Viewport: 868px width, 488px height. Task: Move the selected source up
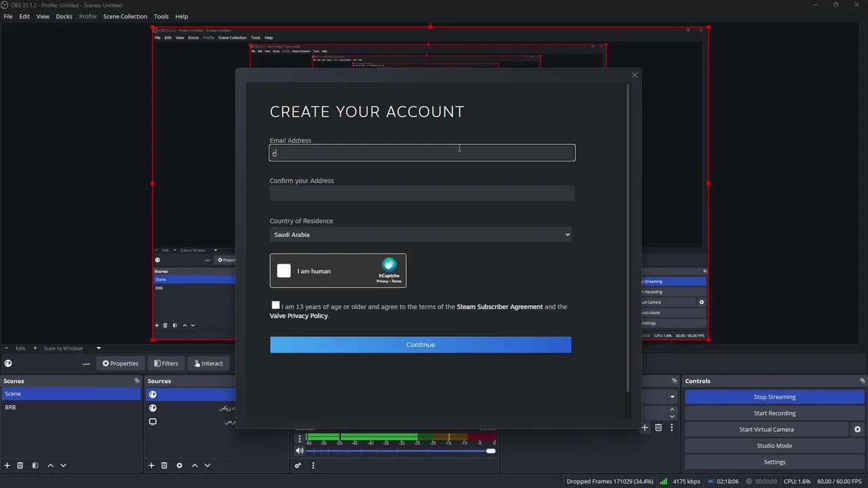(x=195, y=466)
